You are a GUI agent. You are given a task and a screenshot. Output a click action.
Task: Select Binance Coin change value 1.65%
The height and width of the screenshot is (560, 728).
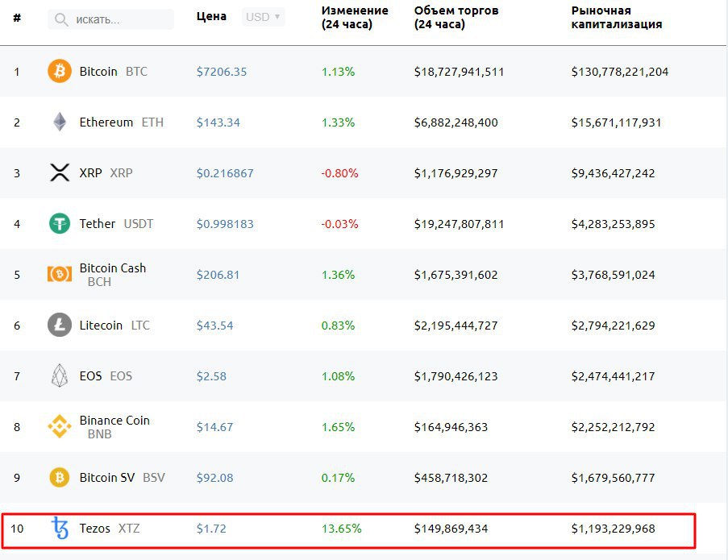[338, 427]
